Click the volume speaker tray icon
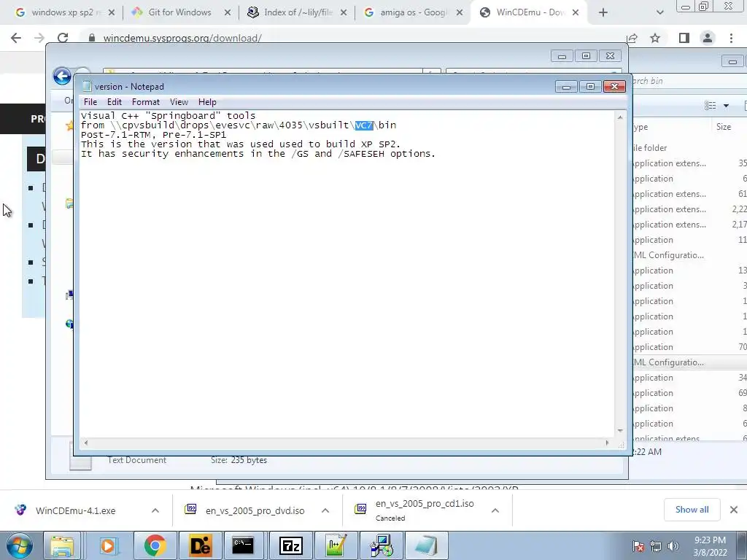 click(x=673, y=546)
